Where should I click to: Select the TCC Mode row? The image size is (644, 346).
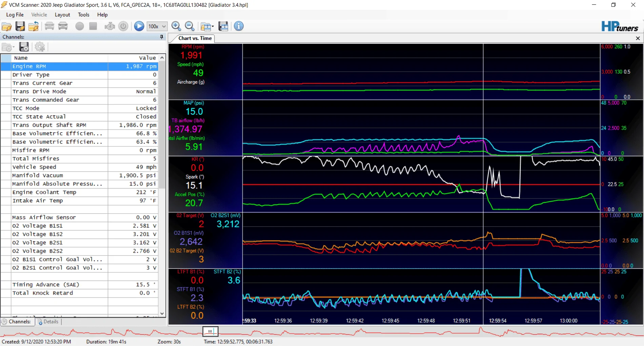click(79, 108)
